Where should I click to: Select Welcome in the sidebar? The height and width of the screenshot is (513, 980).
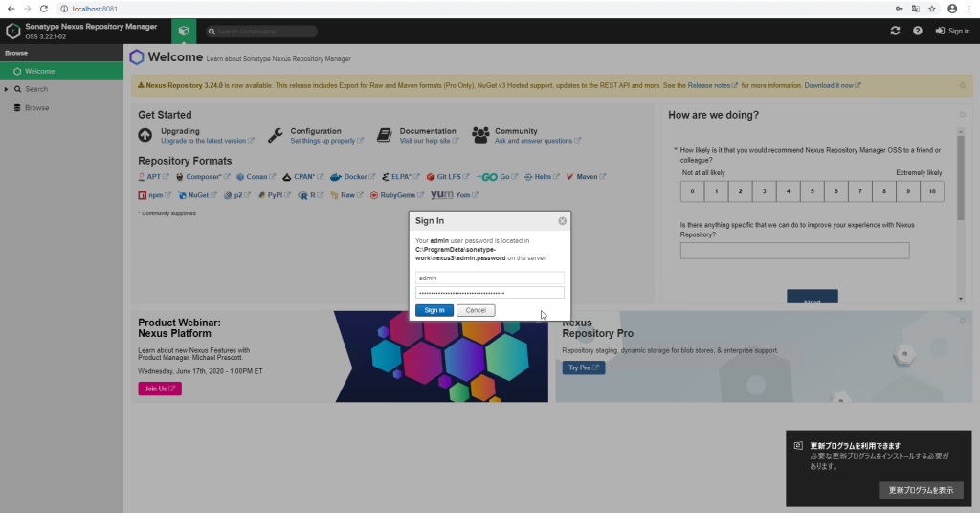tap(61, 71)
